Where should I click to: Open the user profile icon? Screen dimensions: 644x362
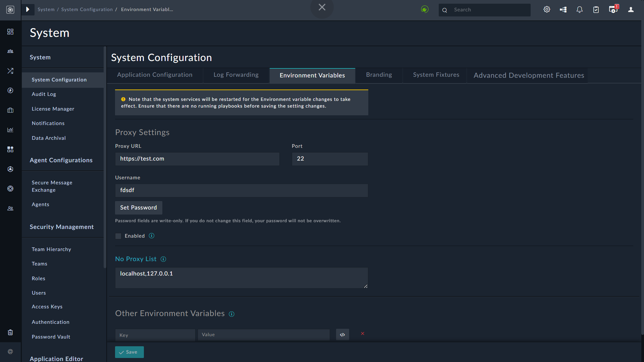click(x=631, y=10)
